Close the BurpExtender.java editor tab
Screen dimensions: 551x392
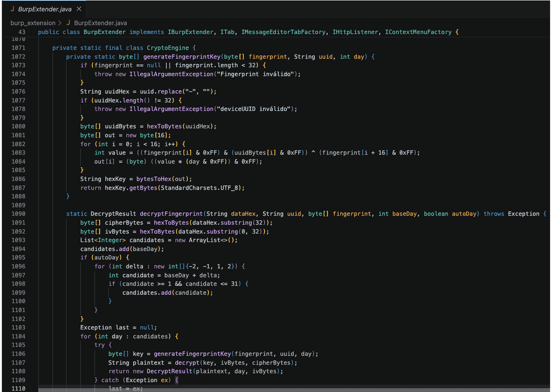pyautogui.click(x=79, y=9)
